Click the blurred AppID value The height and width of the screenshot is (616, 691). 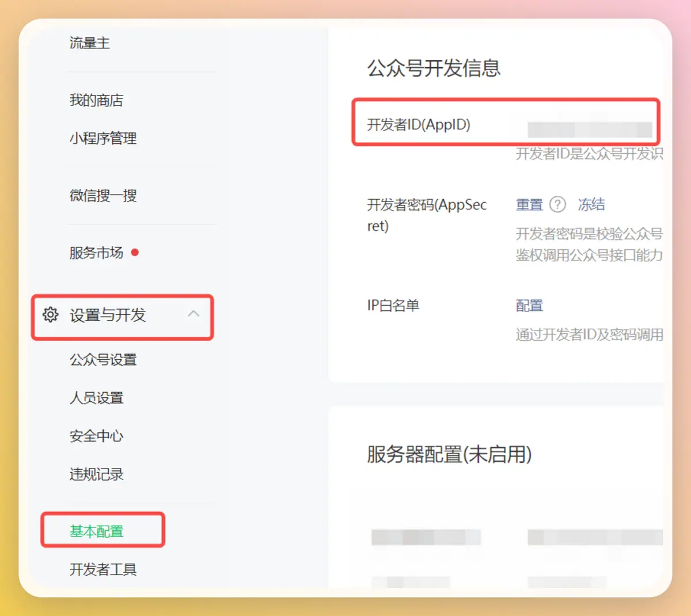pos(590,130)
